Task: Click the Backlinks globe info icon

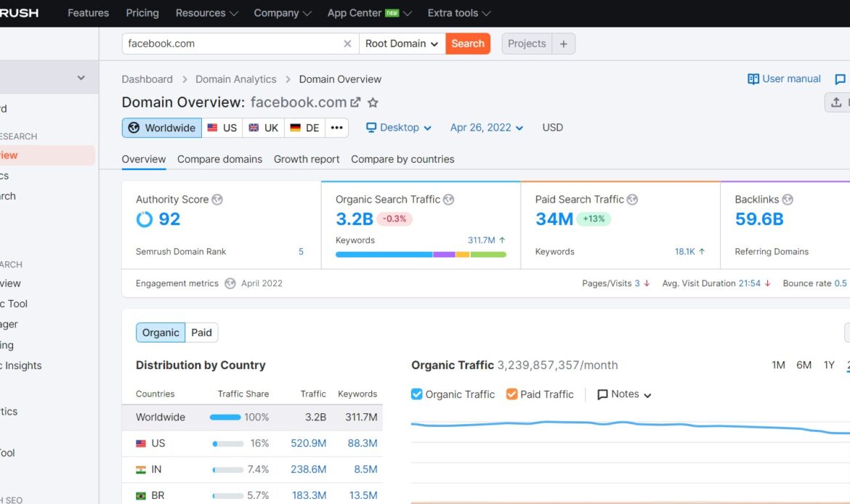Action: (x=788, y=200)
